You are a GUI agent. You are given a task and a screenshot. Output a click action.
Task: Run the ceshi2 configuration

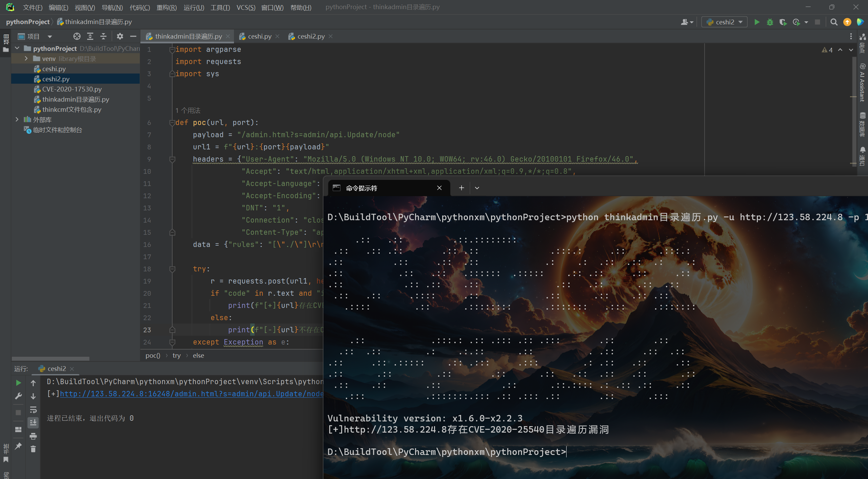756,22
